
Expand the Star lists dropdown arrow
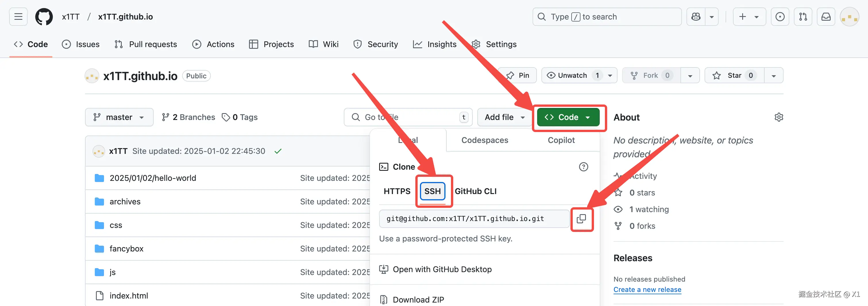[774, 75]
